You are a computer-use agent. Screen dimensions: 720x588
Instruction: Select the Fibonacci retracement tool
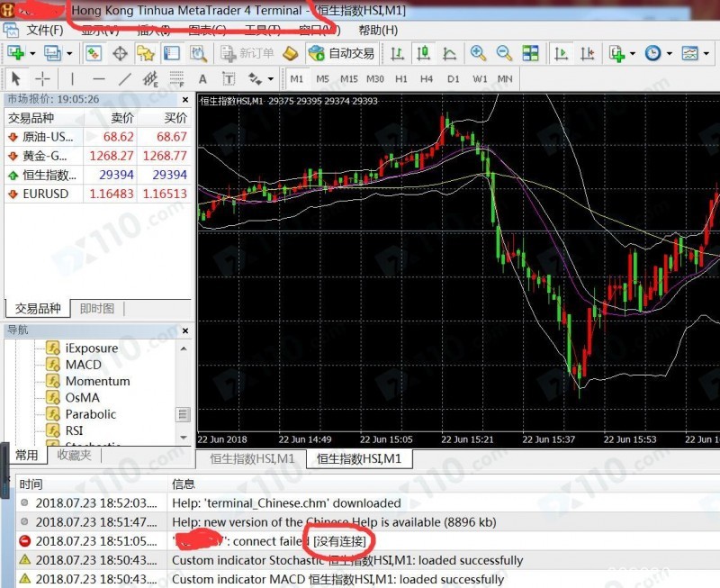176,79
